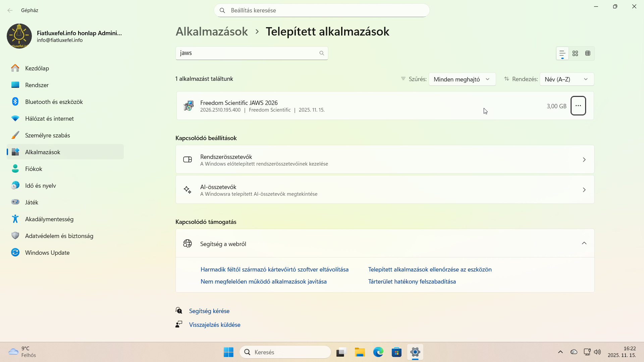Select Akadálymentesség in sidebar
This screenshot has width=644, height=362.
[x=49, y=219]
